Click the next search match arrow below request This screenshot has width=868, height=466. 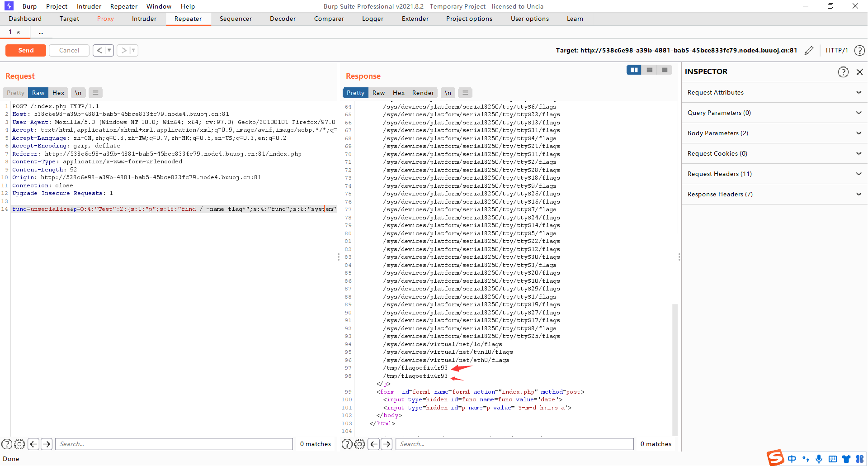coord(46,444)
